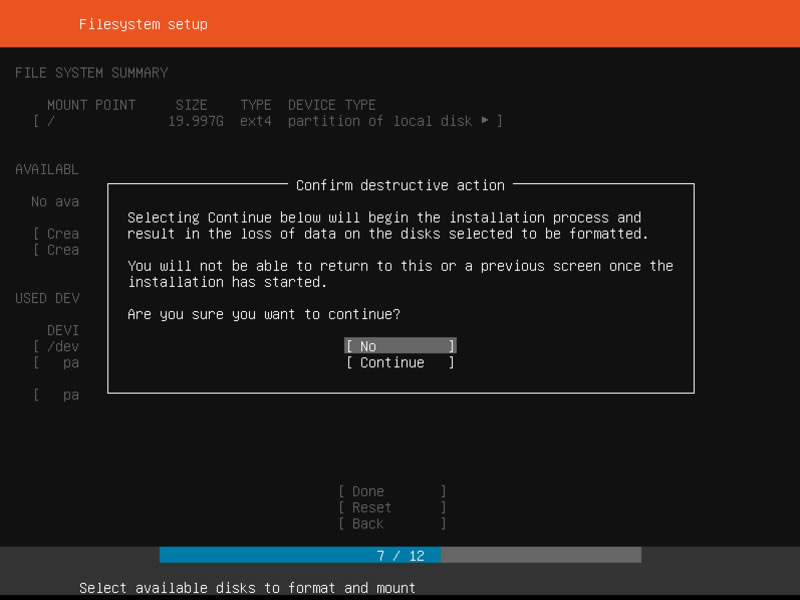Click 'partition of local disk' text
800x600 pixels.
(380, 121)
